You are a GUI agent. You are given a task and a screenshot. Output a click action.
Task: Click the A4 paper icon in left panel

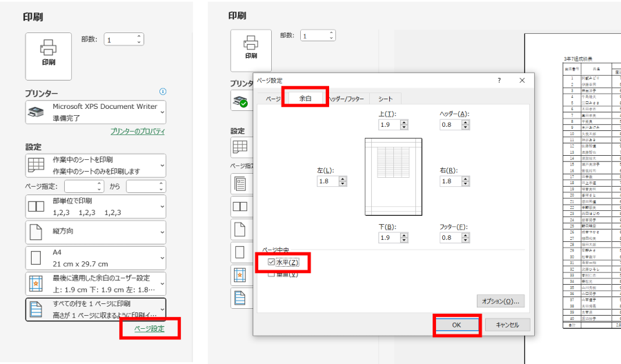(x=36, y=258)
